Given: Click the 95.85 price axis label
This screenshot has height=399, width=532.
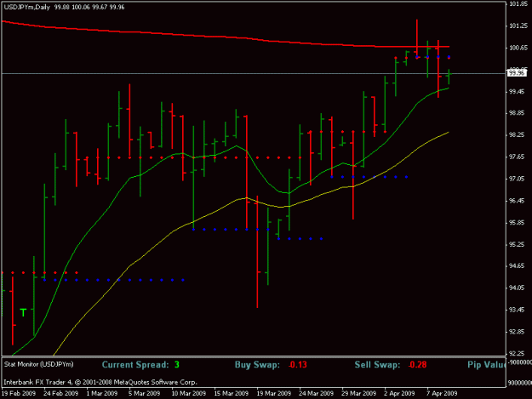Looking at the screenshot, I should [x=518, y=223].
